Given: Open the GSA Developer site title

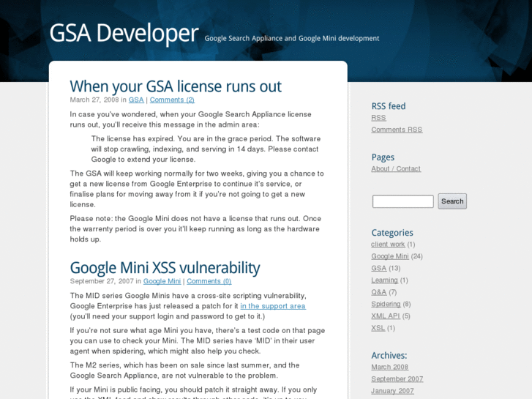Looking at the screenshot, I should tap(124, 33).
